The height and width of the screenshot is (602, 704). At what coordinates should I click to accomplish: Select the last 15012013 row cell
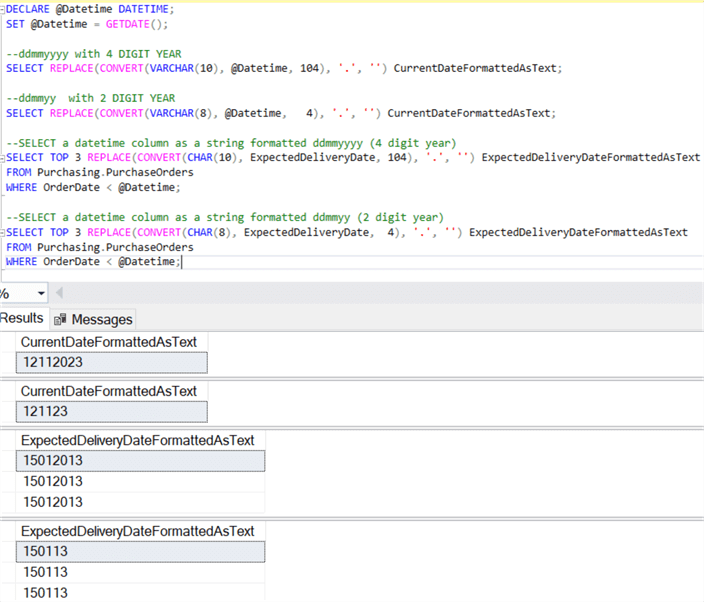[140, 502]
